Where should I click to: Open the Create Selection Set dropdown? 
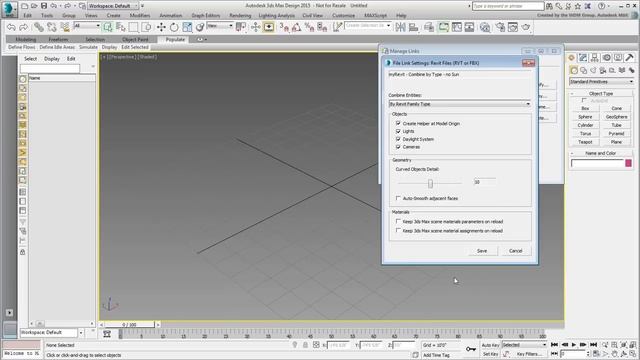pos(367,25)
